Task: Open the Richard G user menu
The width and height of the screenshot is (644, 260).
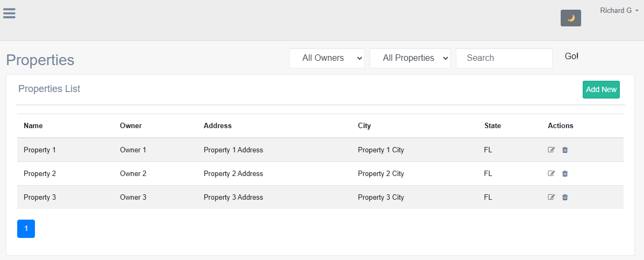Action: click(x=619, y=11)
